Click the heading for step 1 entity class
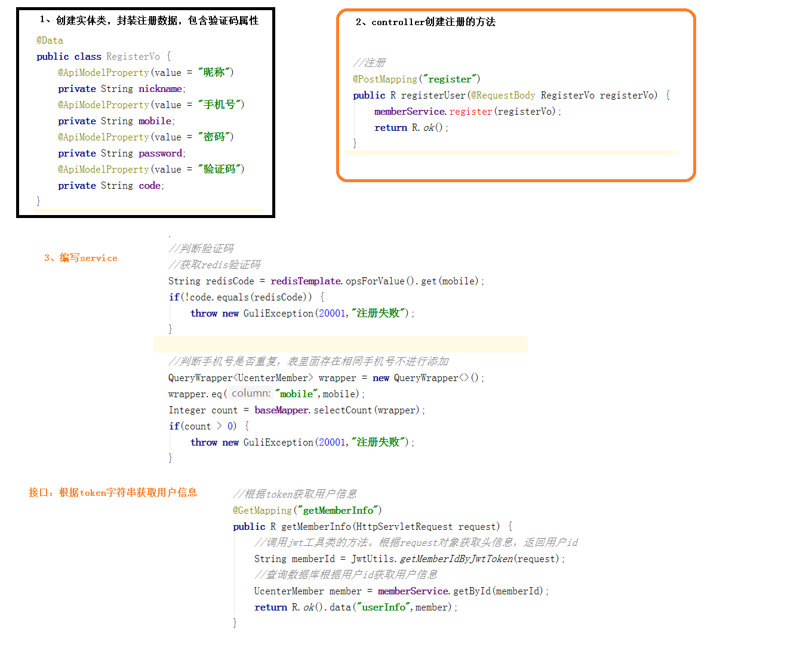 click(x=149, y=20)
